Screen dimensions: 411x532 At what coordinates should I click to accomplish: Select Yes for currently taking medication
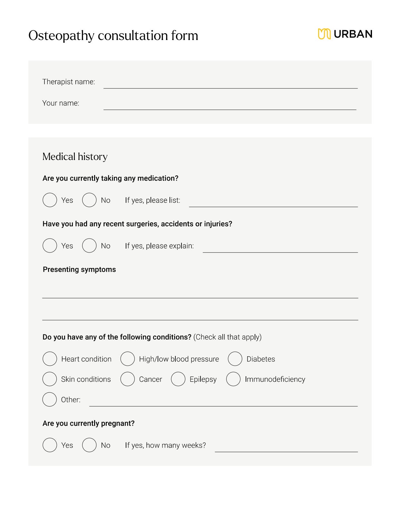point(50,200)
